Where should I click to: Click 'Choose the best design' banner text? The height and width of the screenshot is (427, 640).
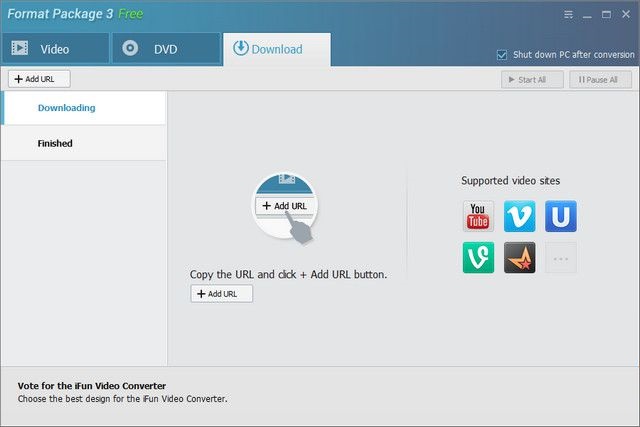pos(122,399)
